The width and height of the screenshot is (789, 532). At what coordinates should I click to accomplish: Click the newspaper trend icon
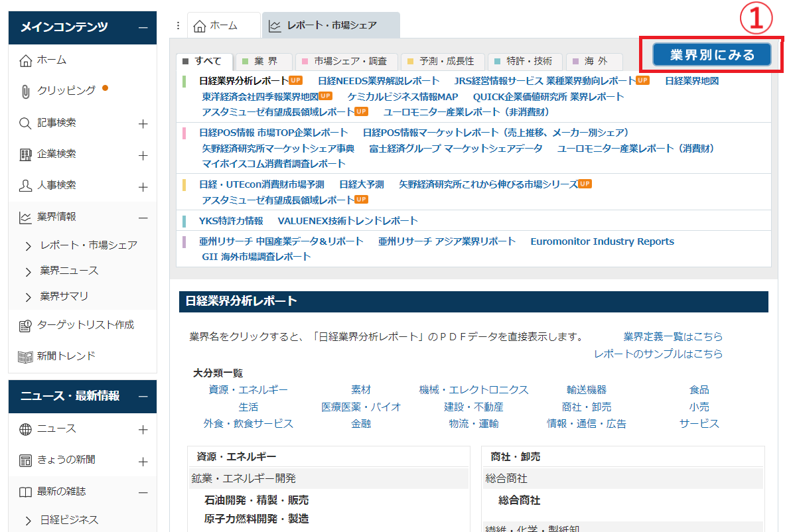coord(26,356)
